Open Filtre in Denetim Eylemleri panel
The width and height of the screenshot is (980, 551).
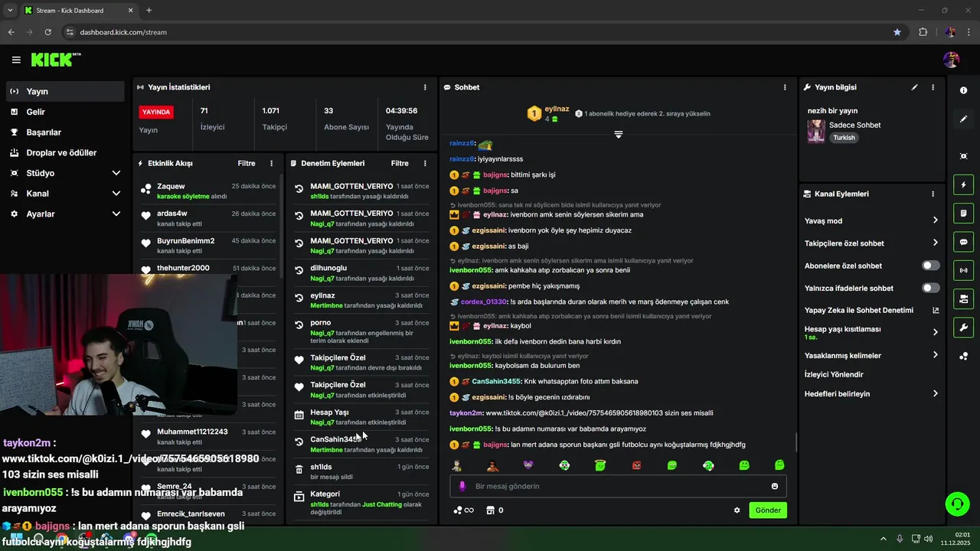pyautogui.click(x=400, y=163)
